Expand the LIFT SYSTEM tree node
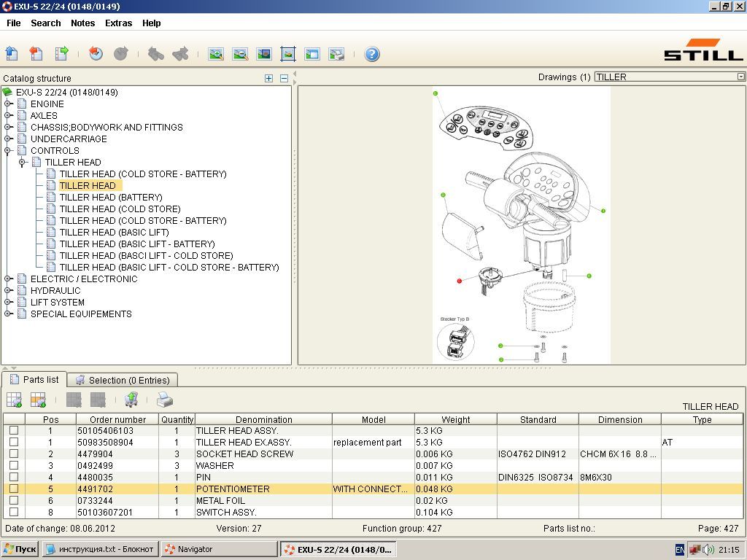The height and width of the screenshot is (560, 747). click(x=7, y=302)
